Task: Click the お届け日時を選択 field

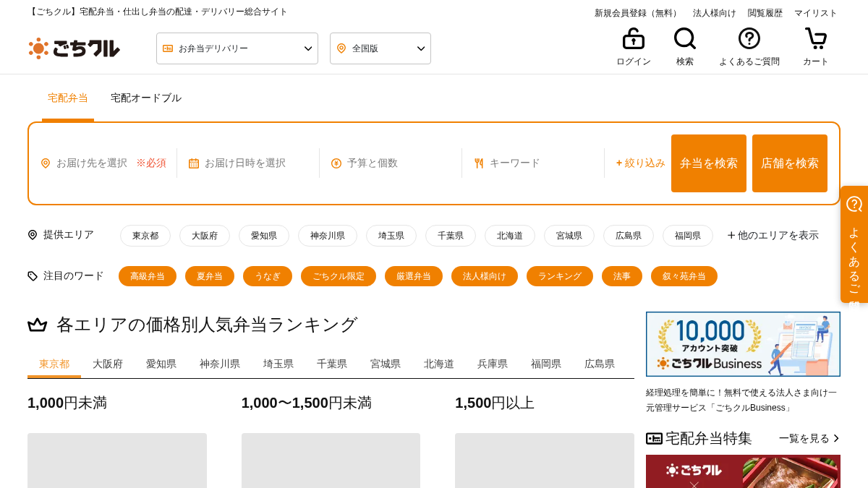Action: [x=248, y=163]
